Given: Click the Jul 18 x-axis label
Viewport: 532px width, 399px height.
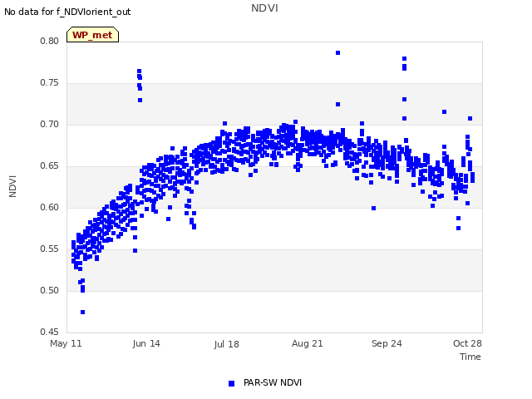Looking at the screenshot, I should tap(226, 344).
